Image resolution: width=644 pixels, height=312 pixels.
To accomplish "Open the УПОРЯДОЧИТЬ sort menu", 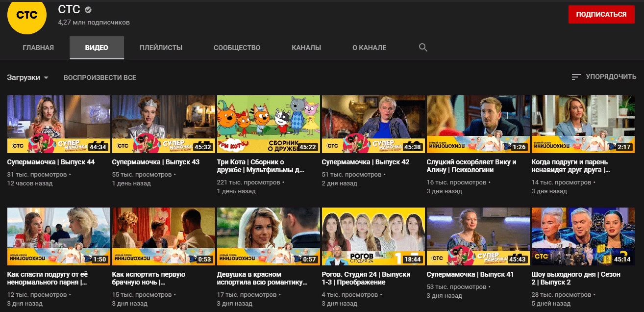I will tap(604, 77).
